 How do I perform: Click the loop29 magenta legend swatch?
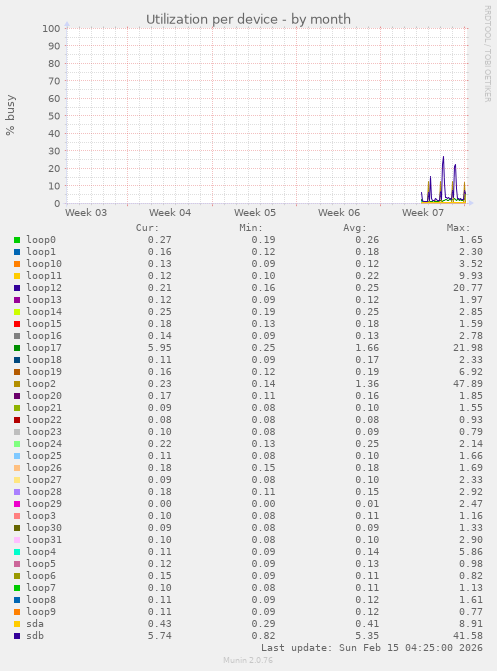pyautogui.click(x=17, y=504)
